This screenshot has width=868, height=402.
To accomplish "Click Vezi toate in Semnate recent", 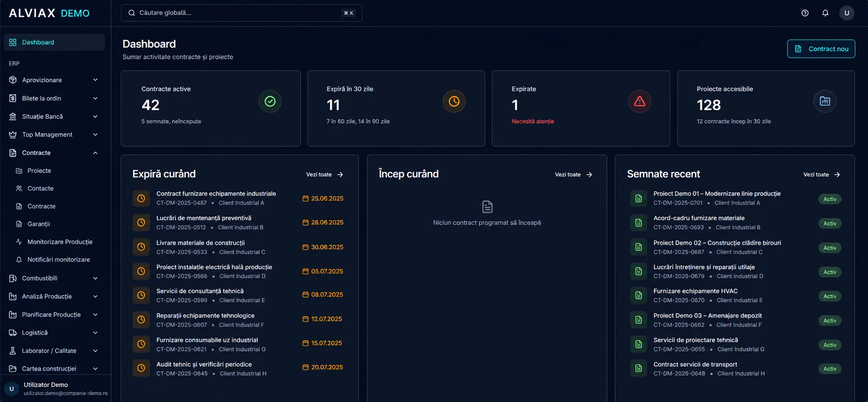I will [x=822, y=174].
